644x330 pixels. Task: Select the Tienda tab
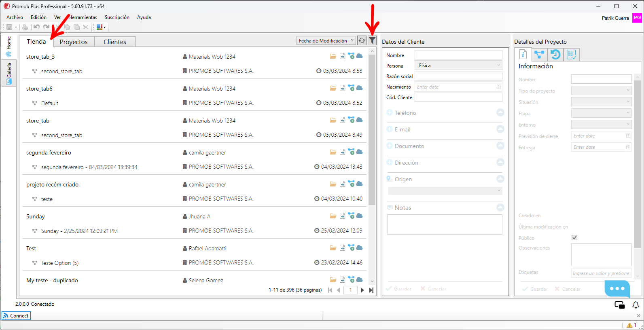[x=36, y=41]
